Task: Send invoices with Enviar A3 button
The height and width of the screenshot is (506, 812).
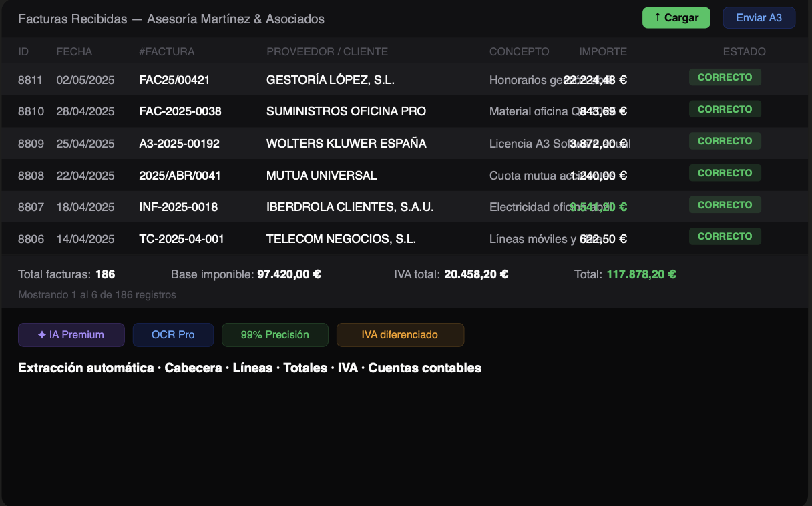Action: (759, 18)
